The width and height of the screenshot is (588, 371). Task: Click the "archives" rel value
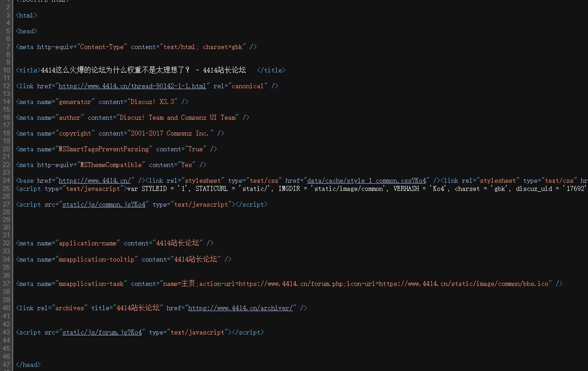coord(69,308)
